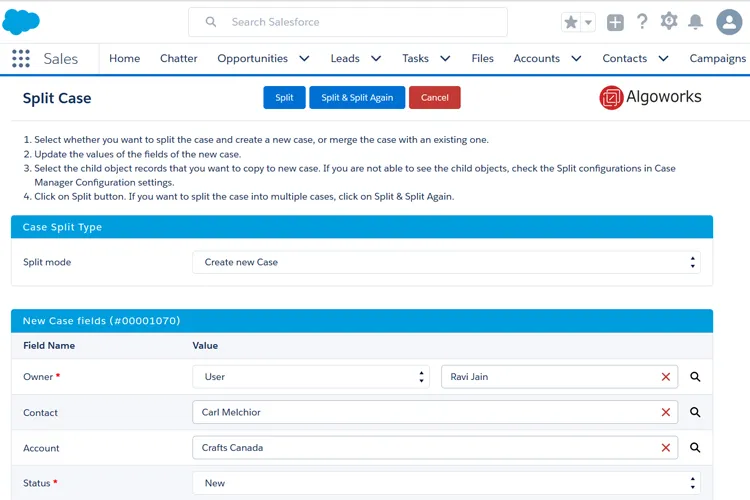
Task: Open the setup gear icon
Action: (669, 22)
